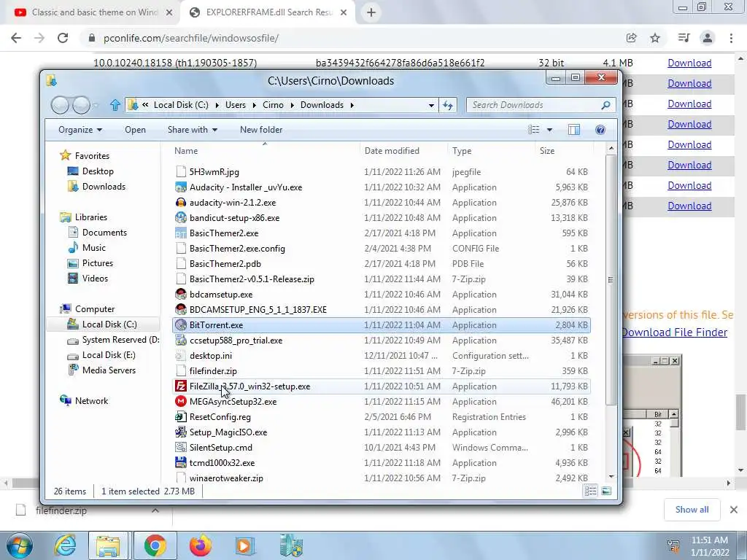Select the audacity-win-2.1.2.exe file icon
747x560 pixels.
tap(181, 203)
